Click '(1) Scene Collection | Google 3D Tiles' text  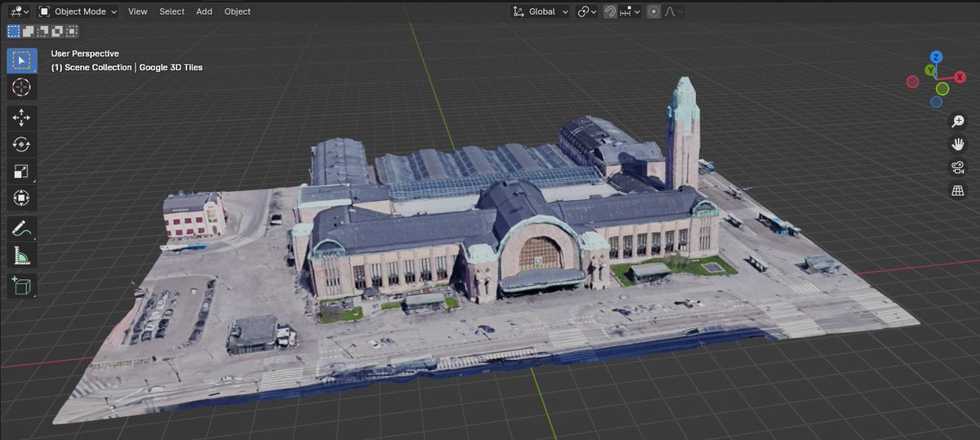coord(127,67)
